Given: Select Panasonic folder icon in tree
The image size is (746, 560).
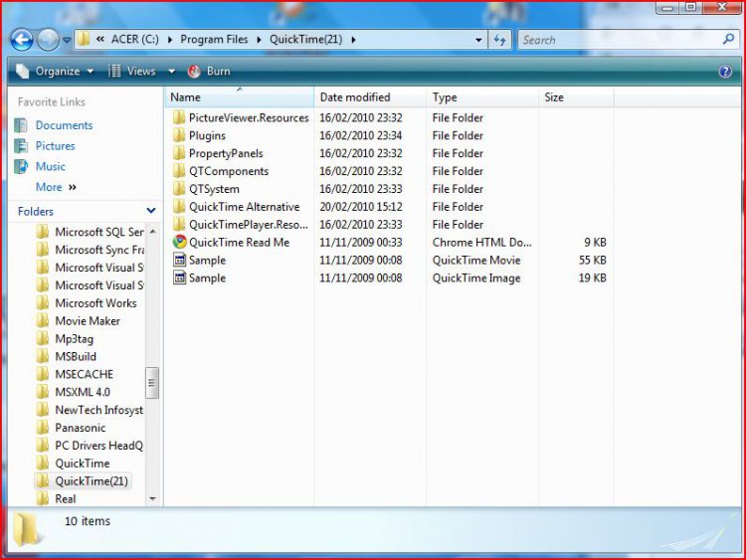Looking at the screenshot, I should 43,428.
